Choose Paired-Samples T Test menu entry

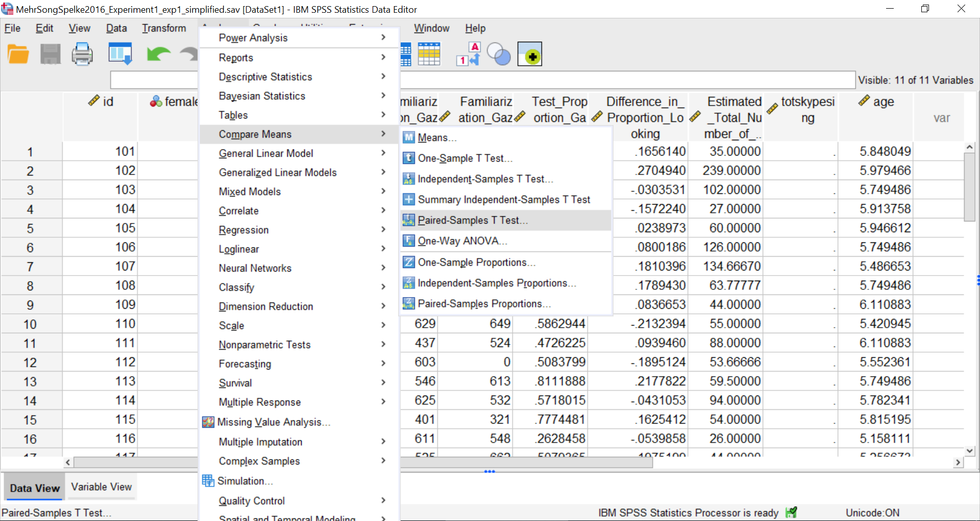point(506,220)
